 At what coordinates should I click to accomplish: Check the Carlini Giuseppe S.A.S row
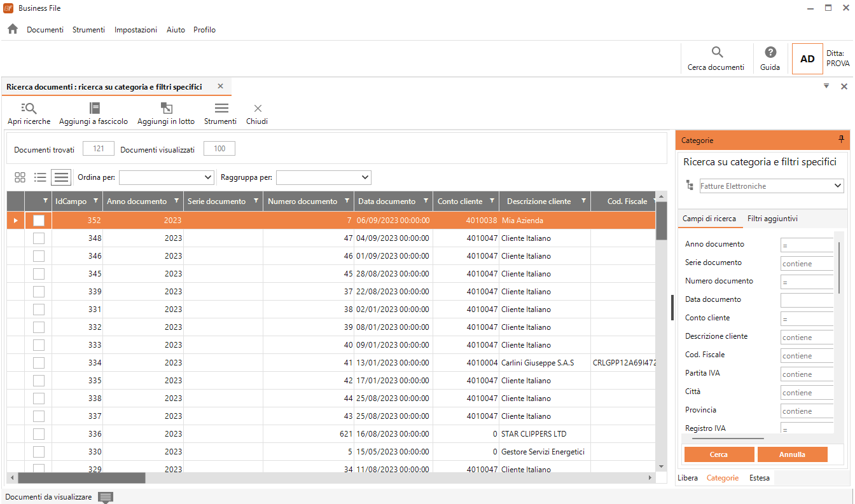pyautogui.click(x=39, y=363)
